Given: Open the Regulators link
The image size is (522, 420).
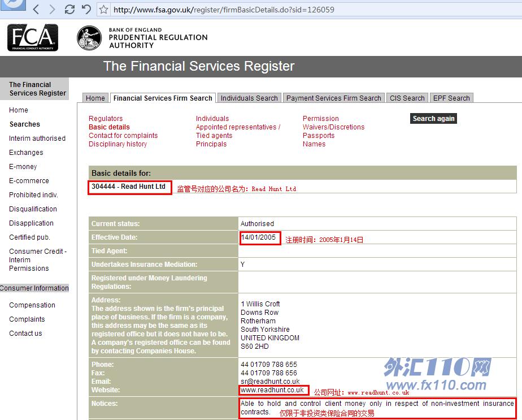Looking at the screenshot, I should point(106,119).
